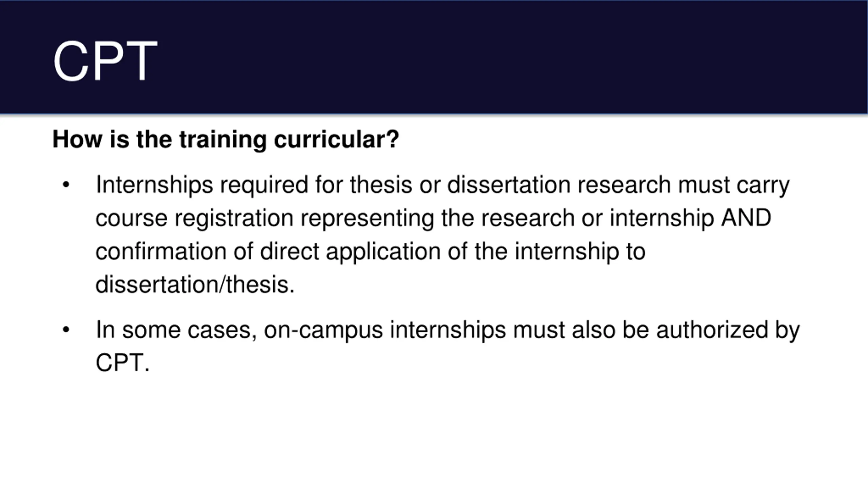Click the second bullet point marker

(66, 330)
